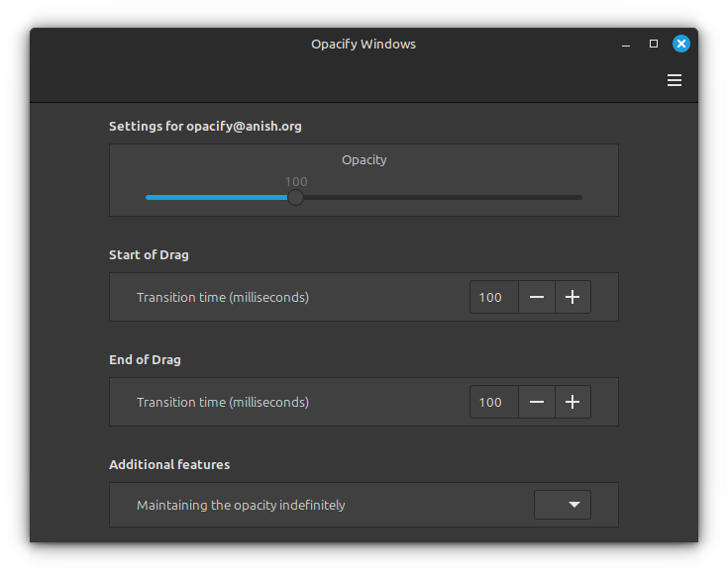Increase Start of Drag transition time
The image size is (728, 574).
point(572,297)
